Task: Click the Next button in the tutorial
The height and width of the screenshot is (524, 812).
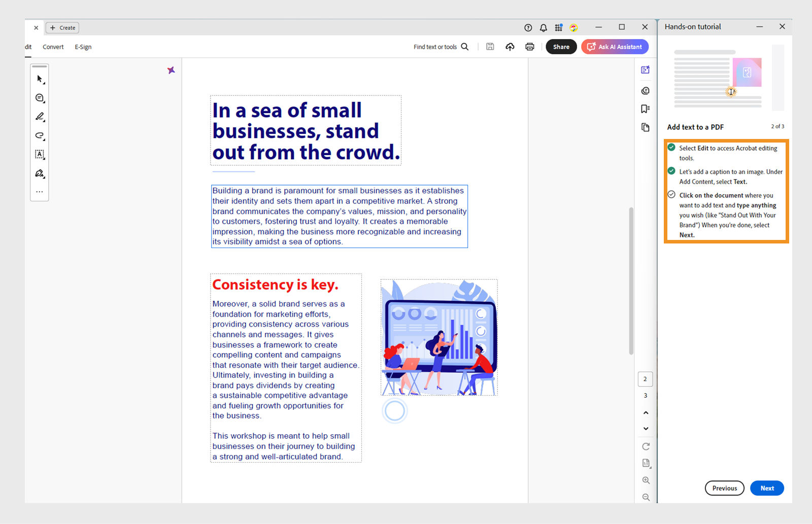Action: (767, 488)
